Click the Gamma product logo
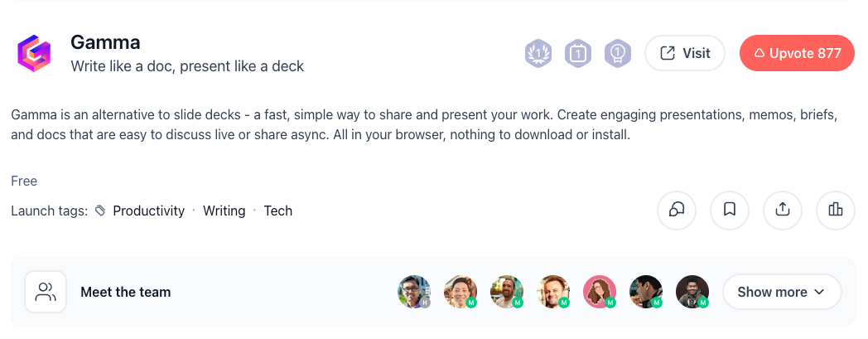 click(35, 54)
